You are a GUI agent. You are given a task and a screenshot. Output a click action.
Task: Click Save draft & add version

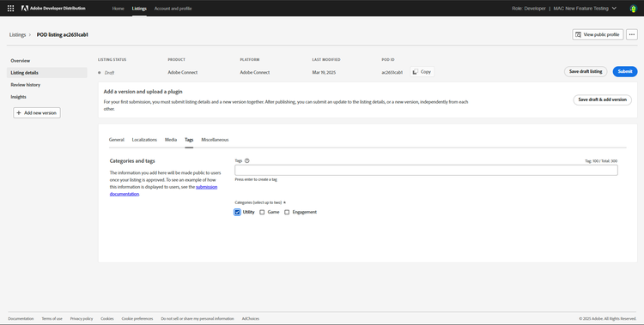point(602,99)
